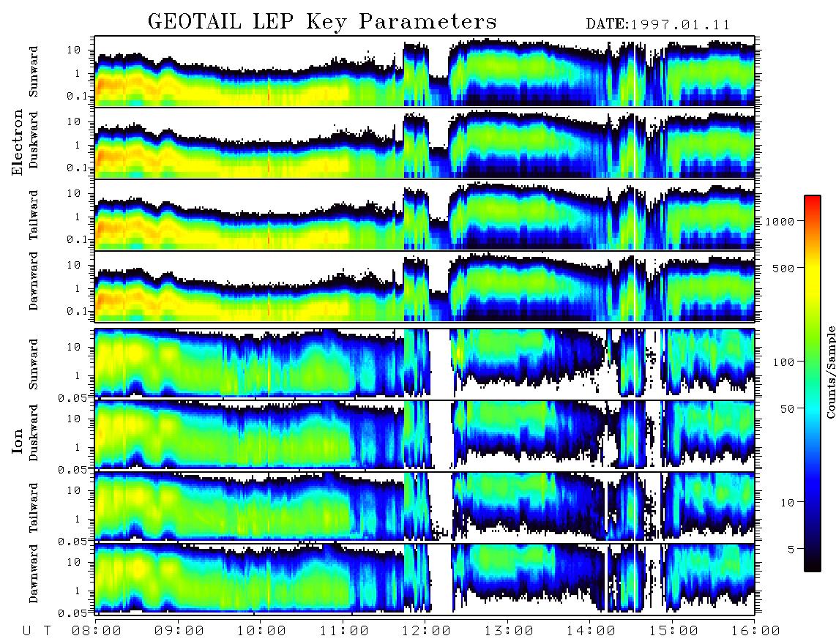Click the Ion Duskward spectrogram panel
This screenshot has width=836, height=644.
coord(425,435)
